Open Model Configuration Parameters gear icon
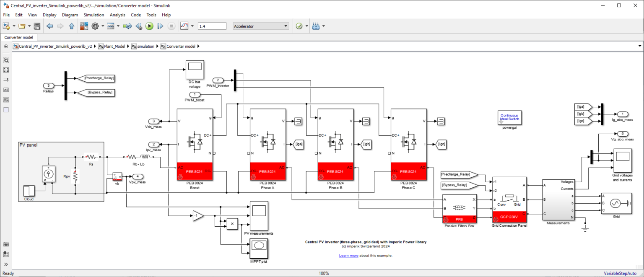Screen dimensions: 644x277 (x=96, y=26)
